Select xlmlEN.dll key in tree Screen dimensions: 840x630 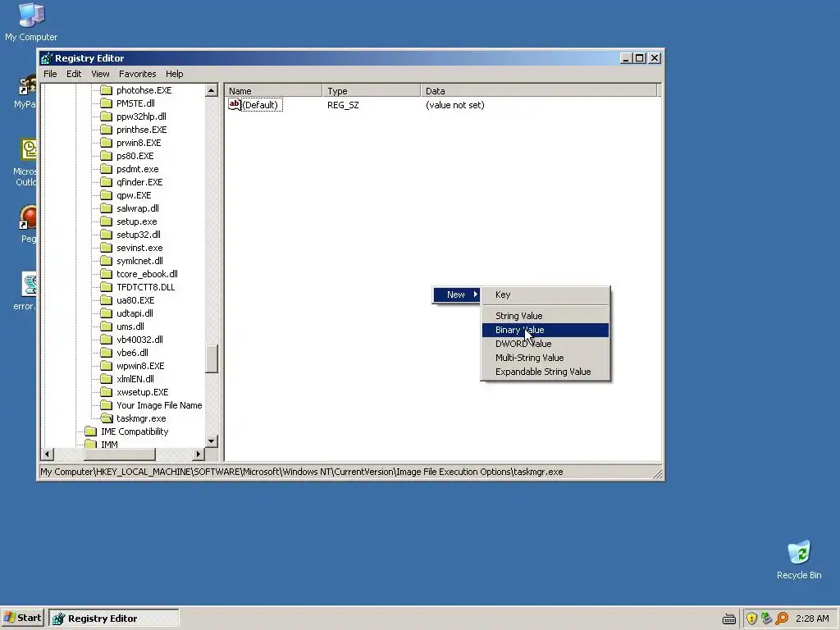point(135,379)
